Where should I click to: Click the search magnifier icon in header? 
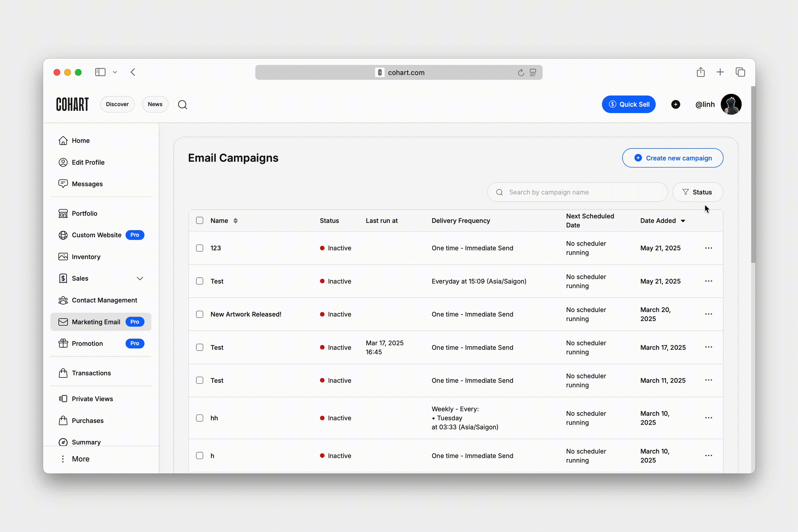[182, 105]
